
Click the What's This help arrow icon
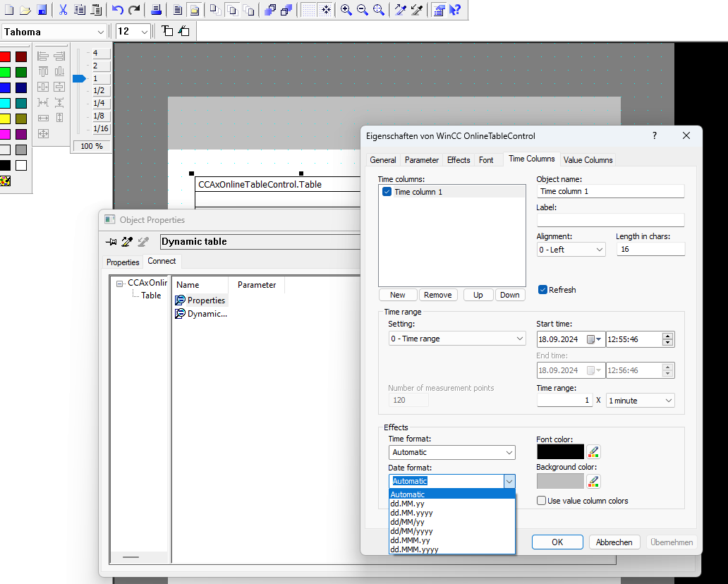click(x=455, y=10)
